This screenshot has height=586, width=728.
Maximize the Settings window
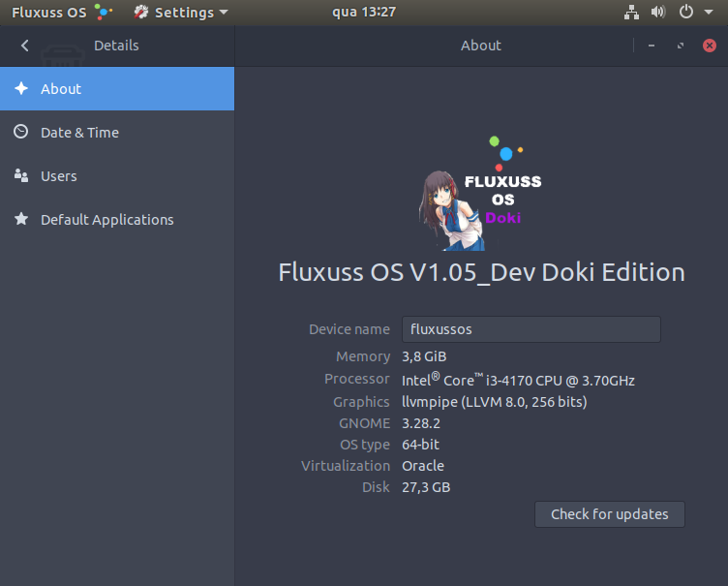point(681,46)
